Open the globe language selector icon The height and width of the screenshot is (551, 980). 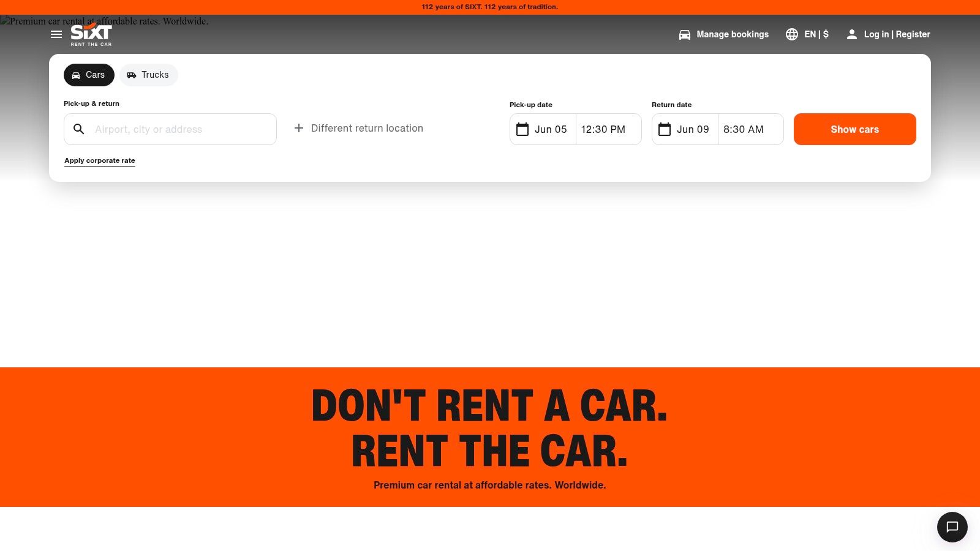[792, 34]
